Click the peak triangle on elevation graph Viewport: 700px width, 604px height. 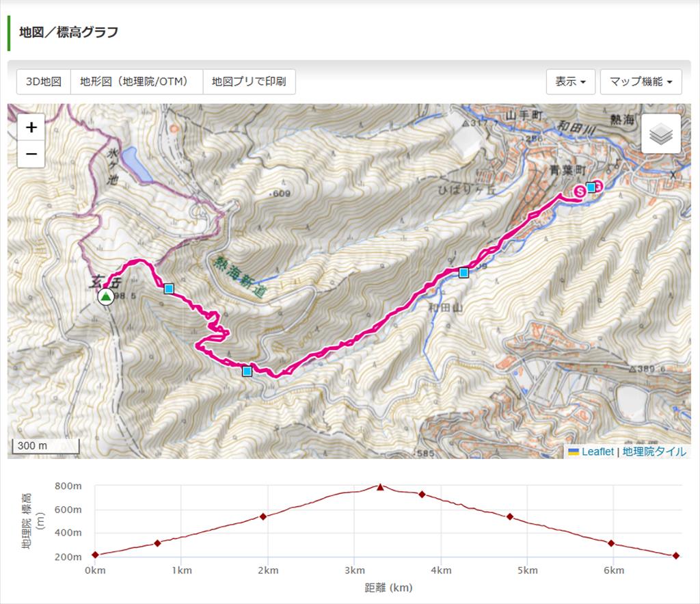(381, 487)
